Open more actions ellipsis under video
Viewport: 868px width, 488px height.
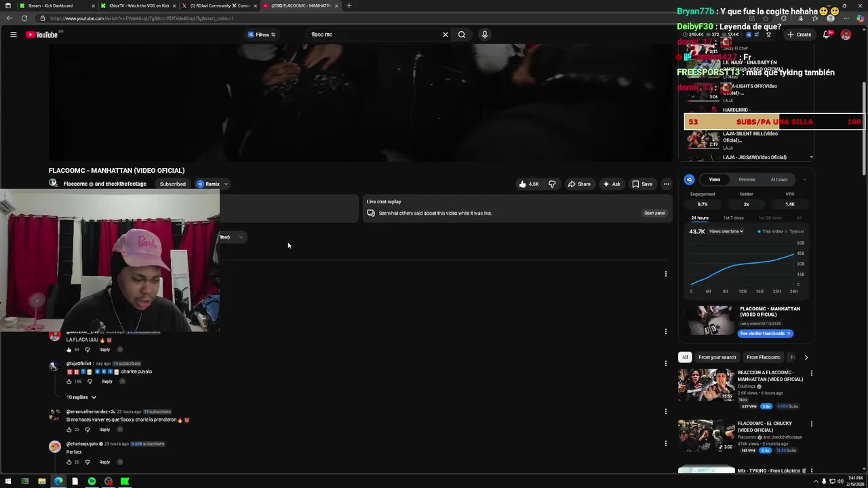[667, 184]
